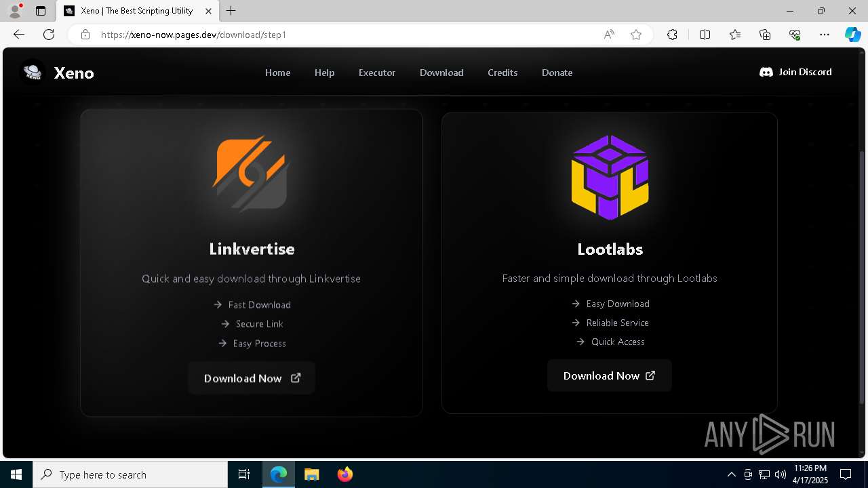Select the Xeno browser tab

click(138, 11)
